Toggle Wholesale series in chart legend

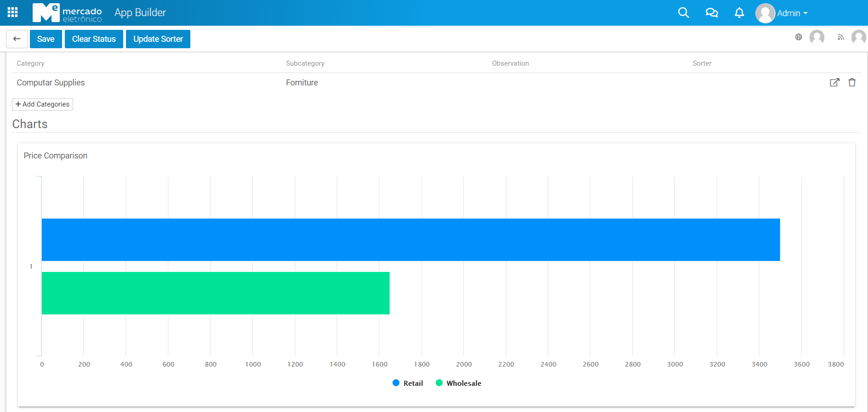coord(458,383)
